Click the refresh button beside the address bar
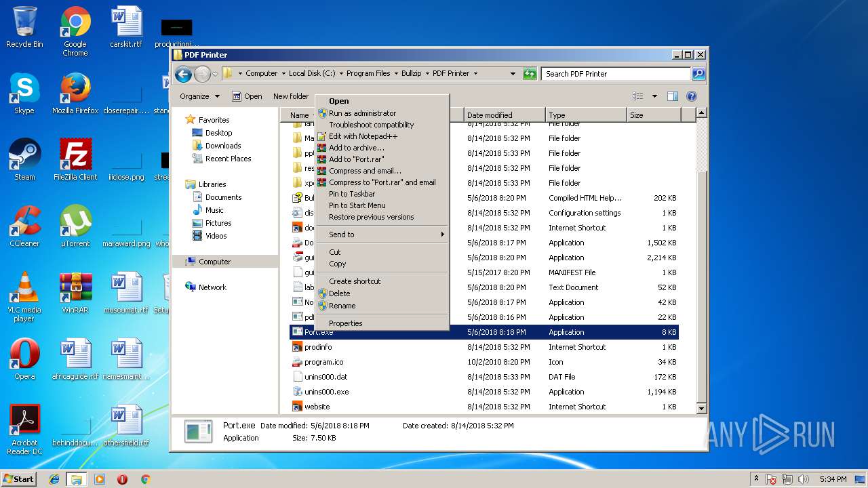The height and width of the screenshot is (488, 868). [530, 74]
